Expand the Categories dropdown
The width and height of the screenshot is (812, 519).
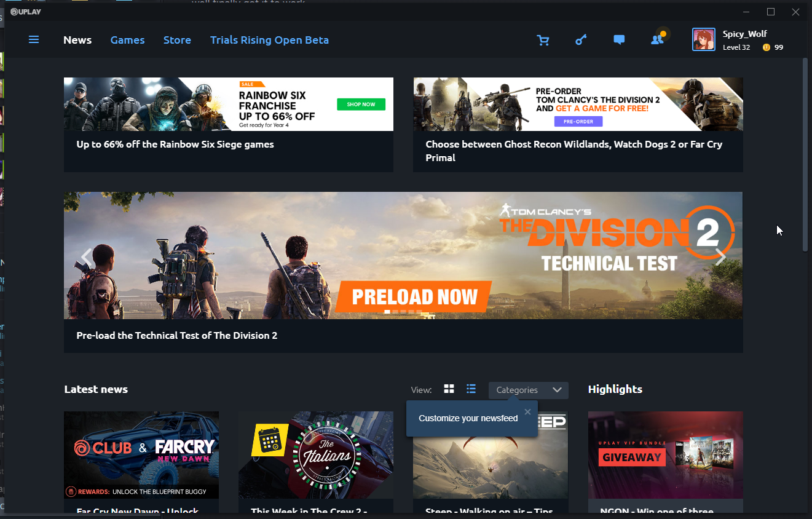(529, 390)
